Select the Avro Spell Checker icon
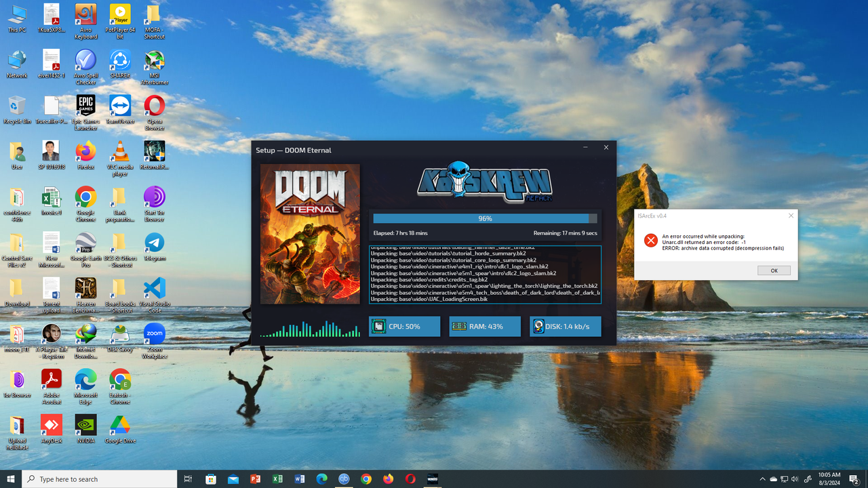 tap(85, 67)
